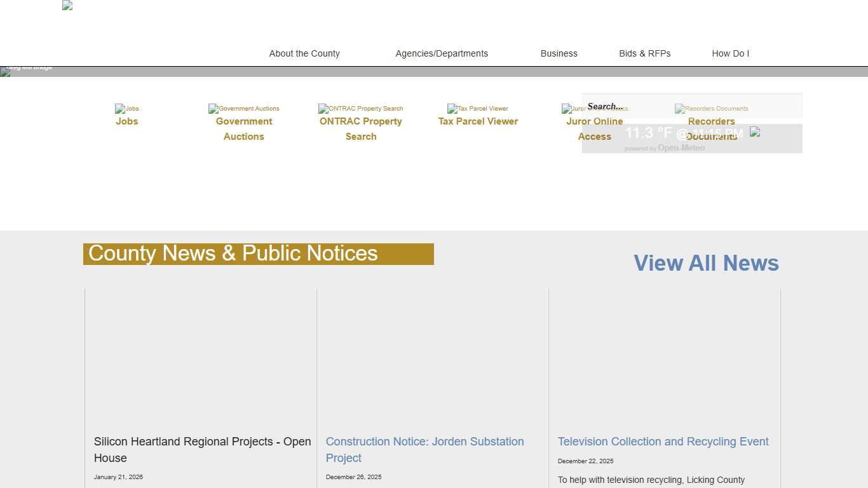This screenshot has width=868, height=488.
Task: Expand the Agencies/Departments menu
Action: point(442,53)
